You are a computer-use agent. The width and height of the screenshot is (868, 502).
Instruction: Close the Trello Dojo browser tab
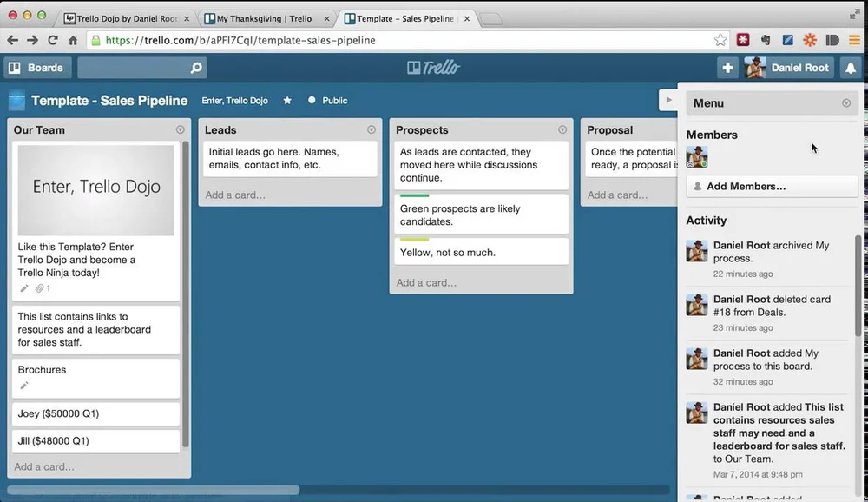(x=187, y=18)
